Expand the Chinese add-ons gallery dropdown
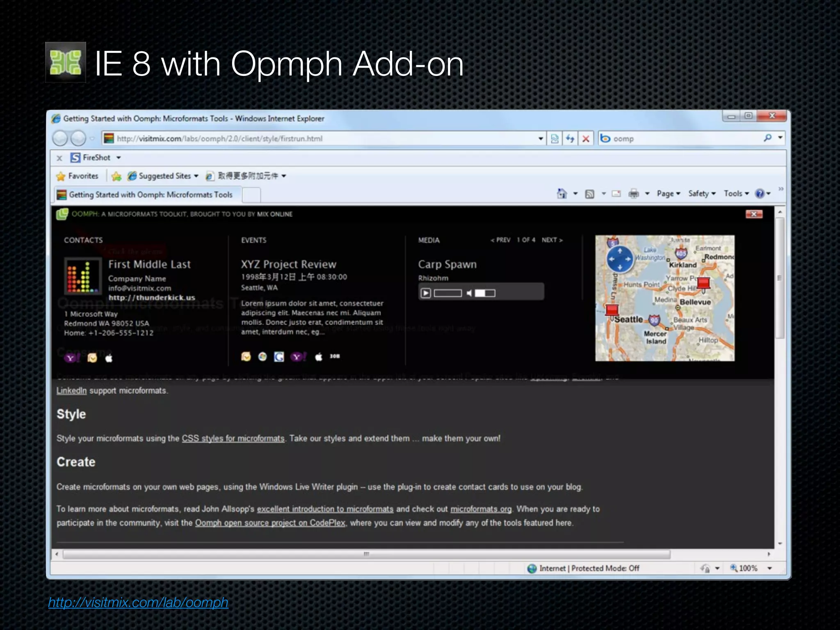The image size is (840, 630). pyautogui.click(x=283, y=176)
